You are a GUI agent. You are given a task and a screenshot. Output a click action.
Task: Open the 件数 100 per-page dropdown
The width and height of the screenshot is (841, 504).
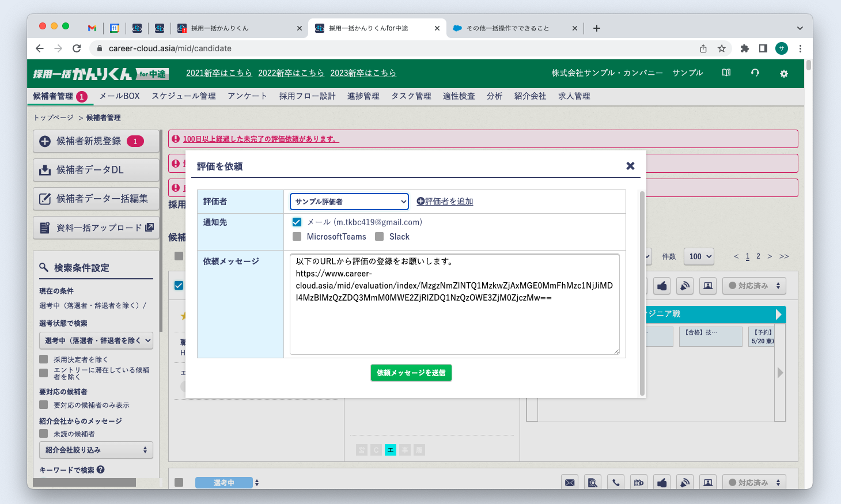(699, 256)
